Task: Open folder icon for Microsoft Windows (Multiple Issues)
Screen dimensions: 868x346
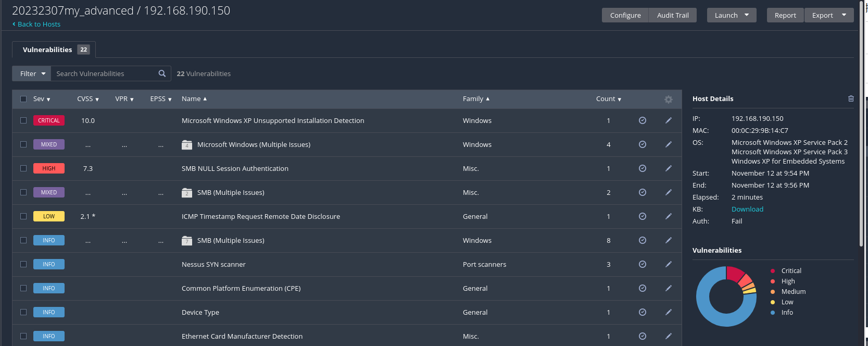Action: pyautogui.click(x=187, y=145)
